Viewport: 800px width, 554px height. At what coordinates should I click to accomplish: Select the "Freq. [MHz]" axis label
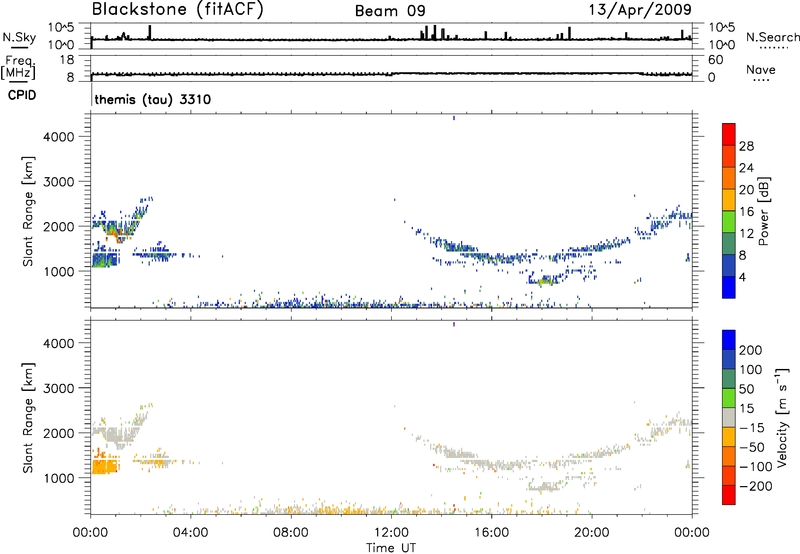tap(19, 67)
